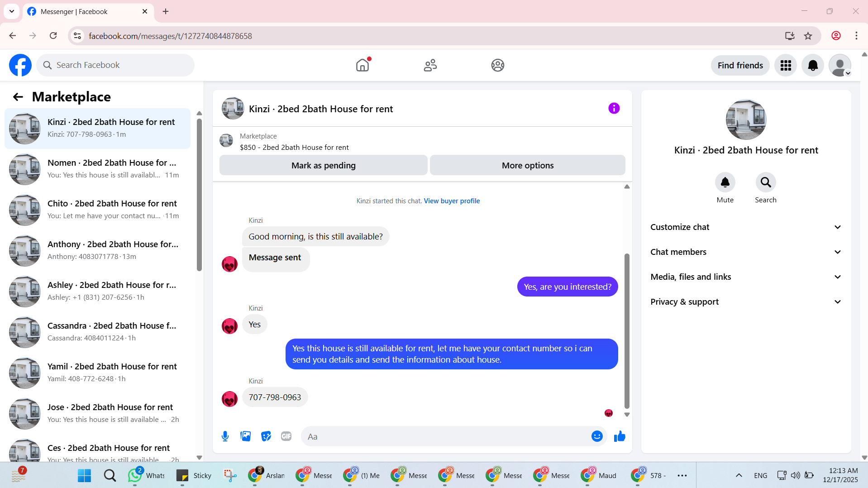Open Chrome three-dot menu
This screenshot has height=488, width=868.
tap(856, 36)
